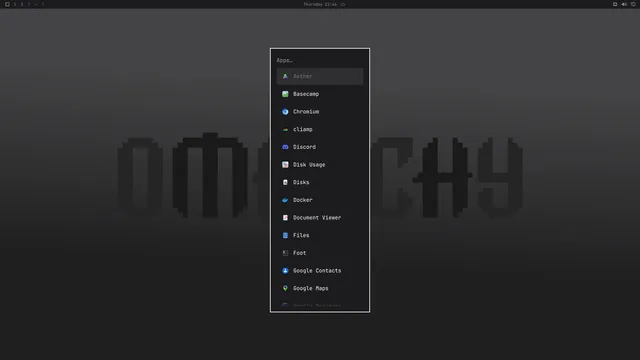Click the Omarchy menu icon at top-left

pos(7,4)
